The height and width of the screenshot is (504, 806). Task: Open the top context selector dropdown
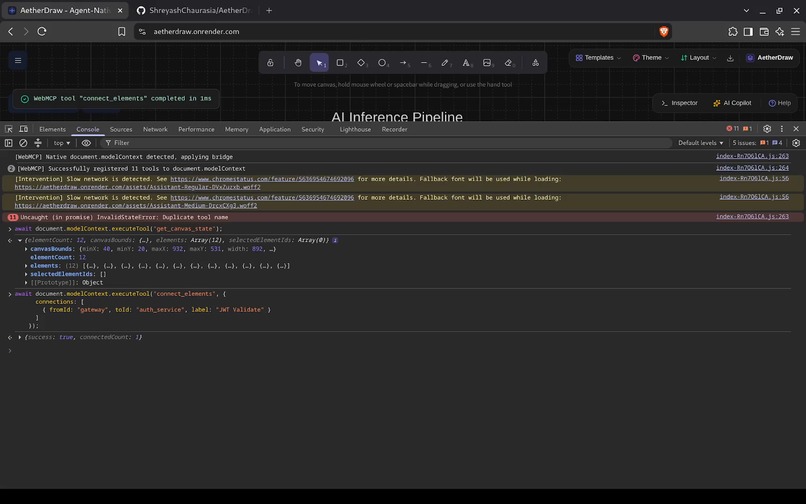tap(62, 143)
